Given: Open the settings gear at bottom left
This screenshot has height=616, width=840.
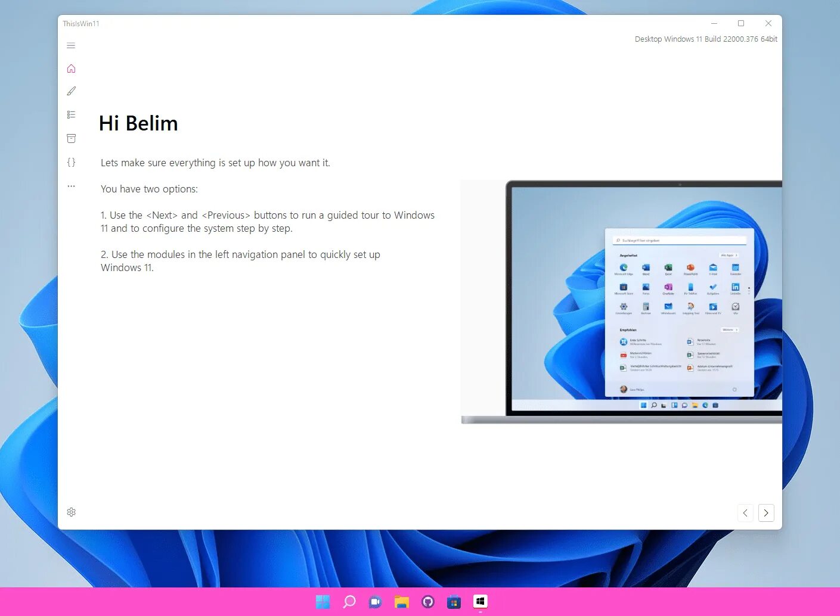Looking at the screenshot, I should tap(71, 512).
